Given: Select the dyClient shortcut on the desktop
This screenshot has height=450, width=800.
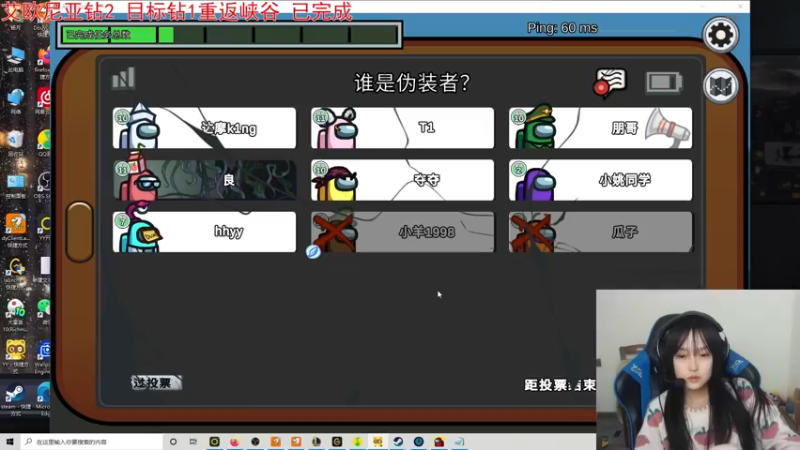Looking at the screenshot, I should 15,230.
